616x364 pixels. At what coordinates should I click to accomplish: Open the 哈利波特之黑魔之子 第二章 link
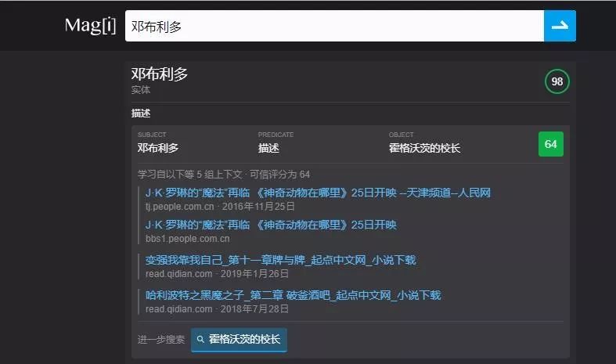pos(293,295)
